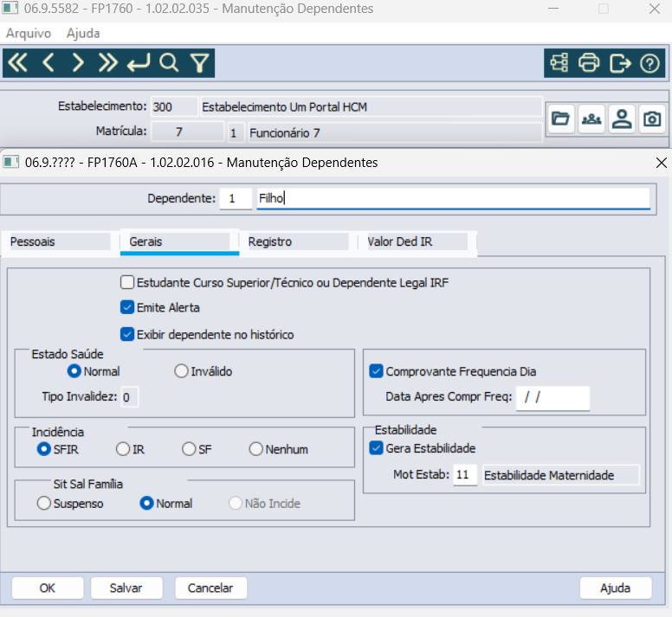Image resolution: width=672 pixels, height=617 pixels.
Task: Open the Valor Ded IR tab
Action: pyautogui.click(x=417, y=242)
